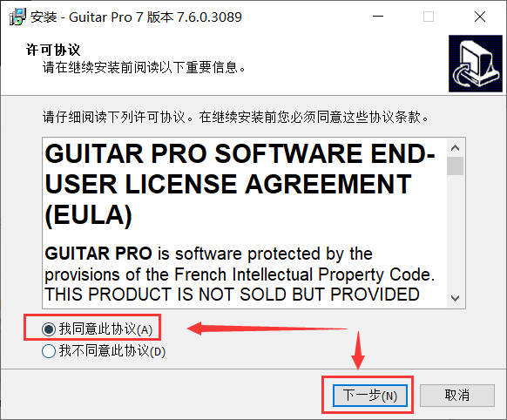Click the setup computer graphic in the header

coord(476,64)
